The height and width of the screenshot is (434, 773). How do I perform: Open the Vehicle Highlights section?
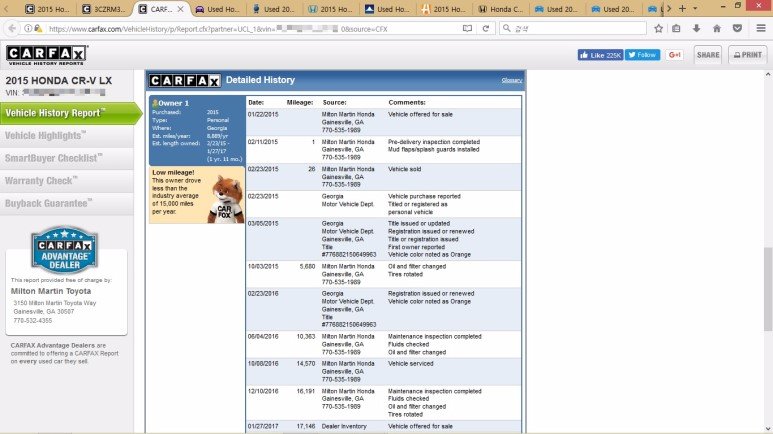tap(67, 136)
